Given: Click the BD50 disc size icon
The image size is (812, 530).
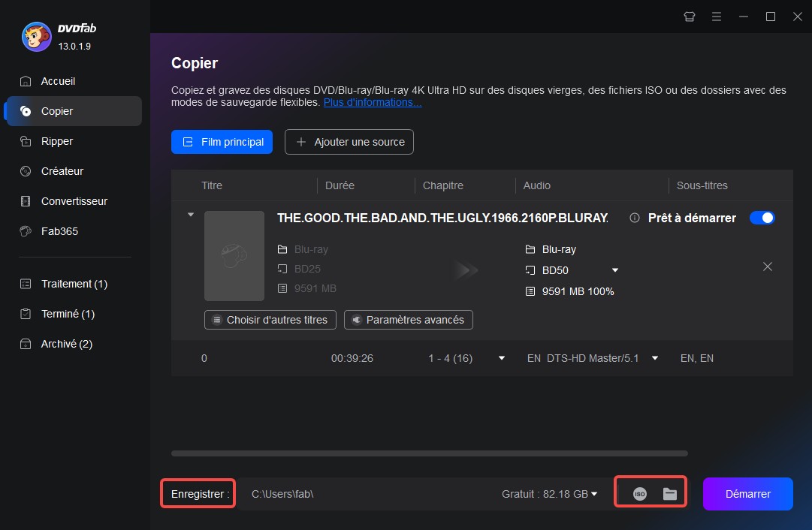Looking at the screenshot, I should click(x=530, y=270).
